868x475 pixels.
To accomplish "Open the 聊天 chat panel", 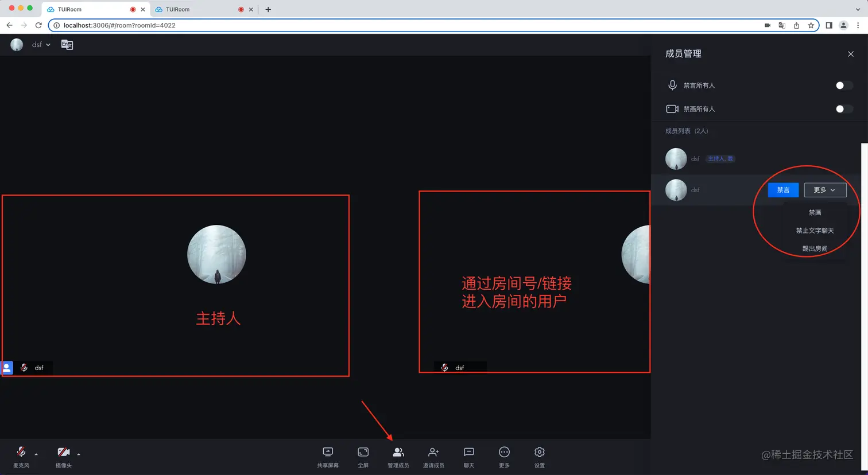I will click(469, 457).
